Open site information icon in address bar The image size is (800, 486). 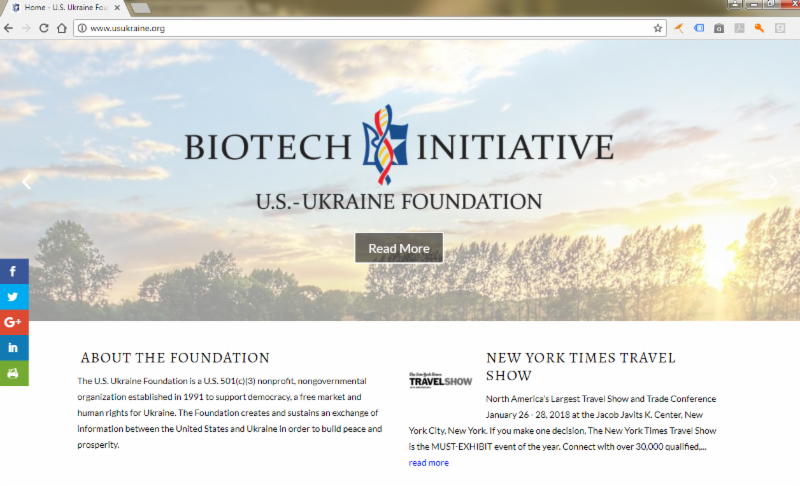pos(82,28)
